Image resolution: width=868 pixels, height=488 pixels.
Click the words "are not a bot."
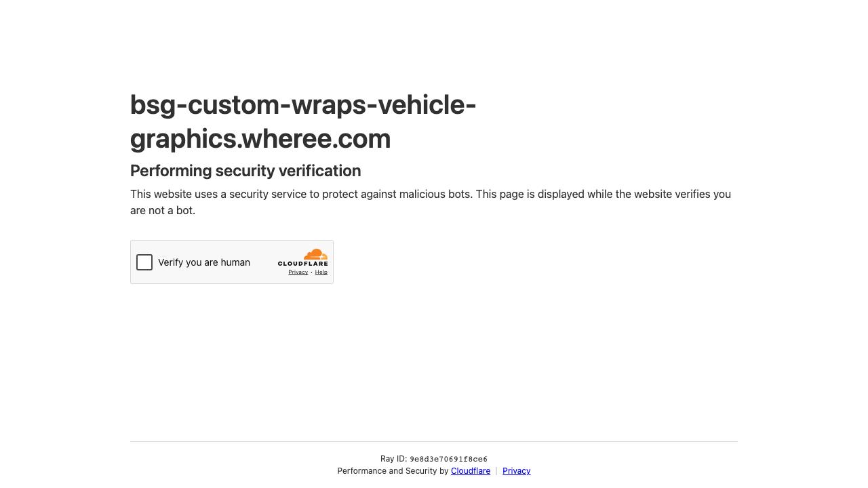[x=163, y=211]
